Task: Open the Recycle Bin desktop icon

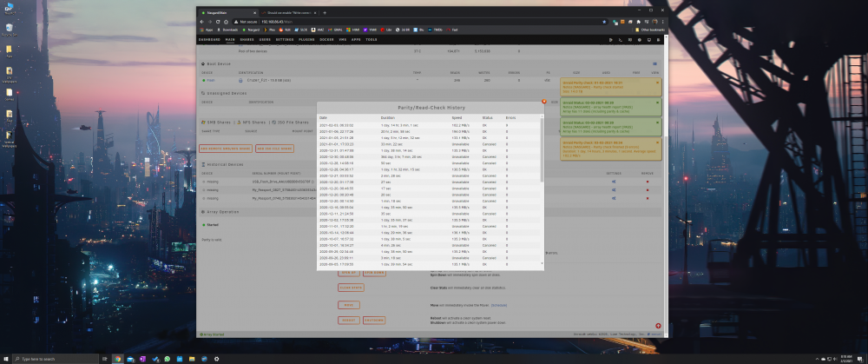Action: coord(10,30)
